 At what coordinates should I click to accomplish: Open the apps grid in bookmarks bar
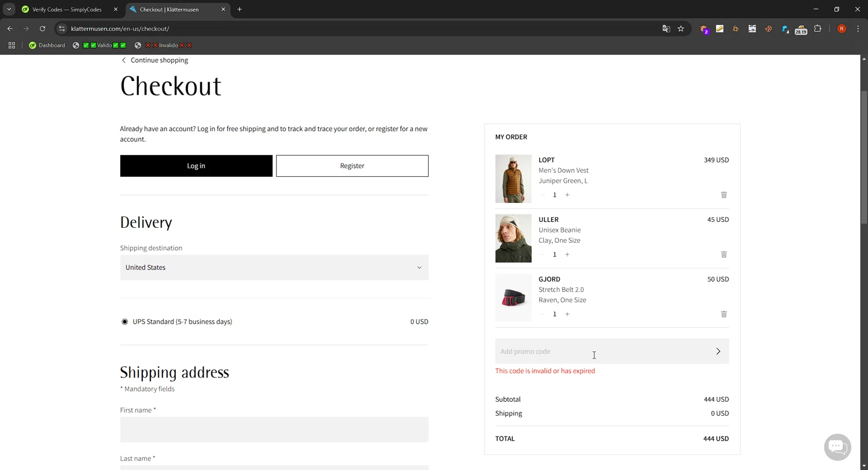(x=12, y=45)
